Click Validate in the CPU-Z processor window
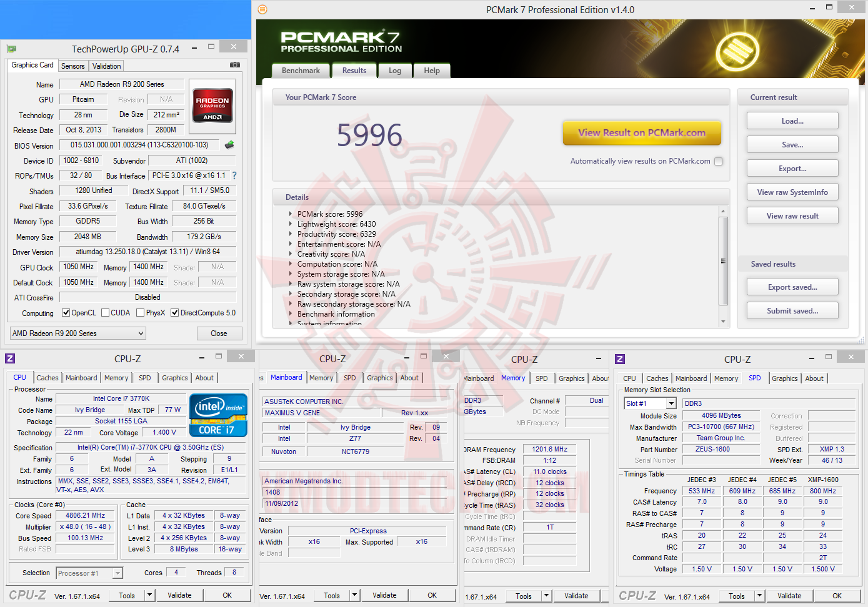This screenshot has width=868, height=607. (179, 595)
